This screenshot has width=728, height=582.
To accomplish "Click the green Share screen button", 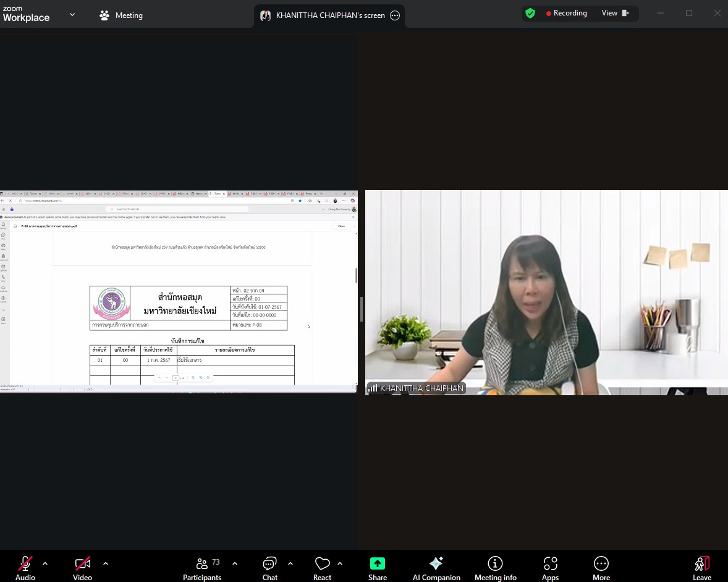I will (x=378, y=568).
